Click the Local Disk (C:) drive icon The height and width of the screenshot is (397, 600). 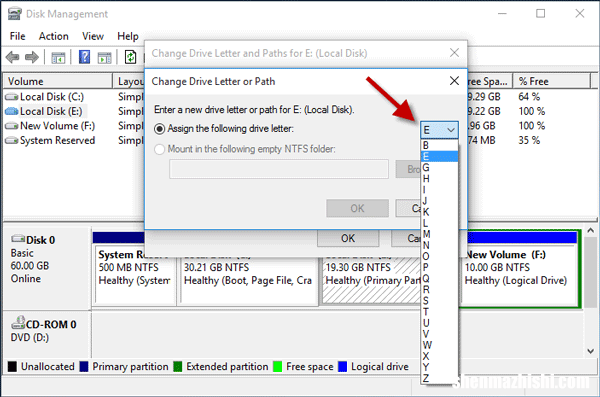[x=11, y=97]
